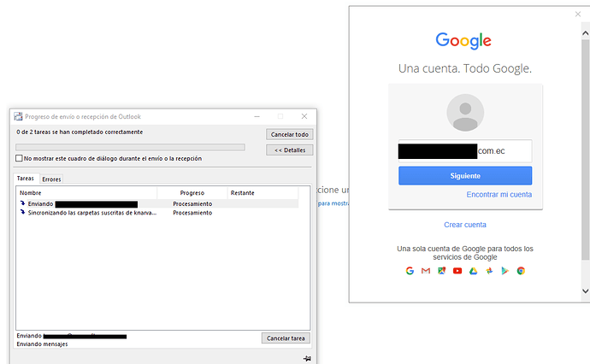Click 'Procesamiento' status of the Sincronizando task
This screenshot has width=590, height=364.
[x=192, y=213]
